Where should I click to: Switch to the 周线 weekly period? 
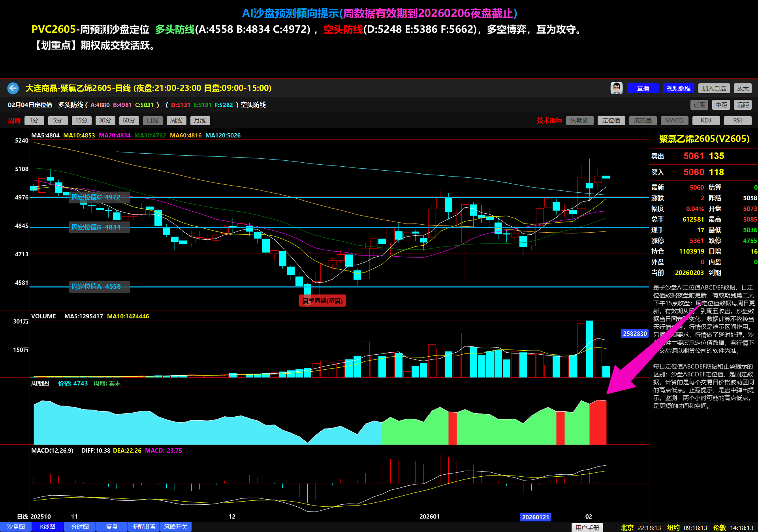(176, 120)
